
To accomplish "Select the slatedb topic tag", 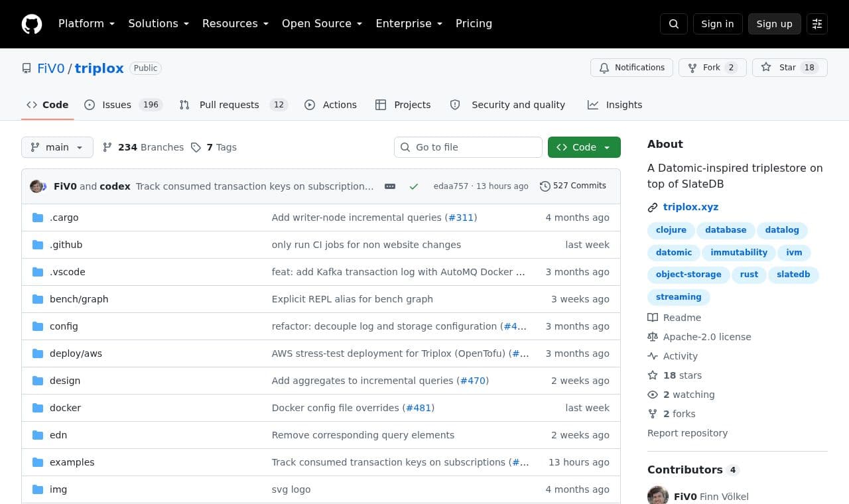I will tap(793, 275).
